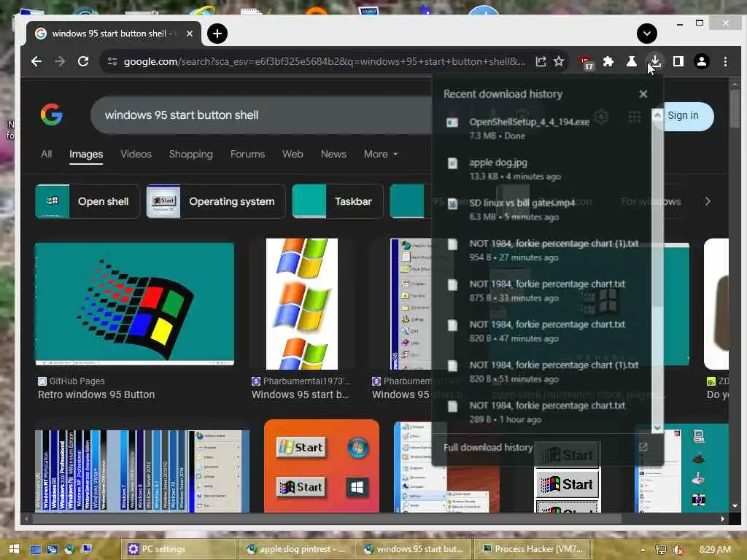The width and height of the screenshot is (747, 560).
Task: Click the GitHub Pages source link
Action: [x=71, y=381]
